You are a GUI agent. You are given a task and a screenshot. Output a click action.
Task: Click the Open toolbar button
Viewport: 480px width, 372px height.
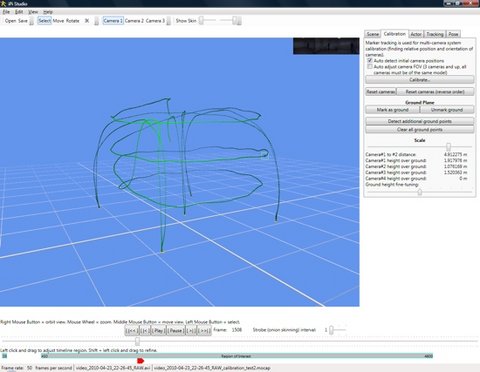tap(10, 21)
